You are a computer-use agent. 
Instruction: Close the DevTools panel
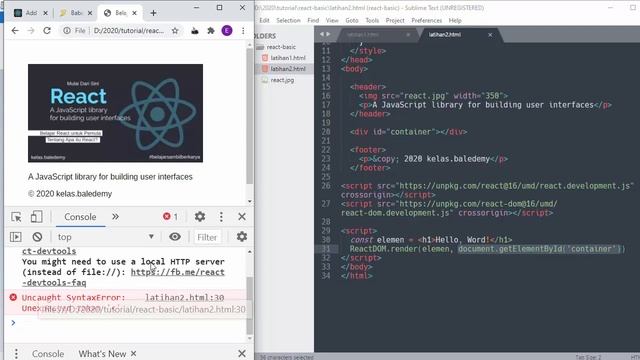click(242, 217)
